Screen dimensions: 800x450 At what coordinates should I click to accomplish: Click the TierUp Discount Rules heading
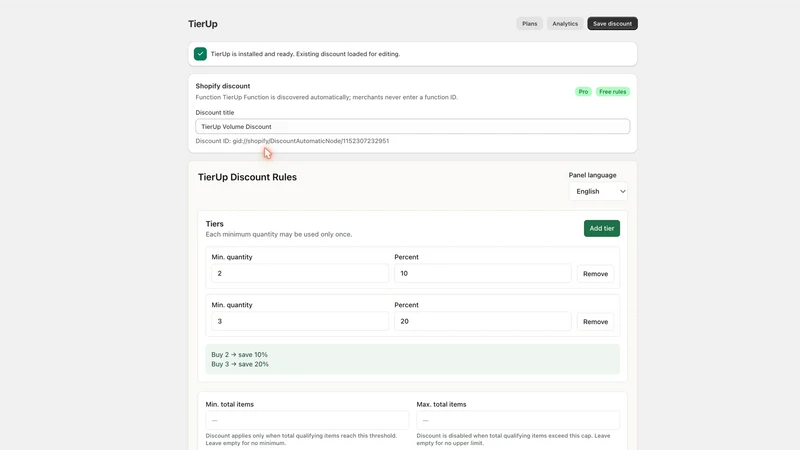pos(247,177)
